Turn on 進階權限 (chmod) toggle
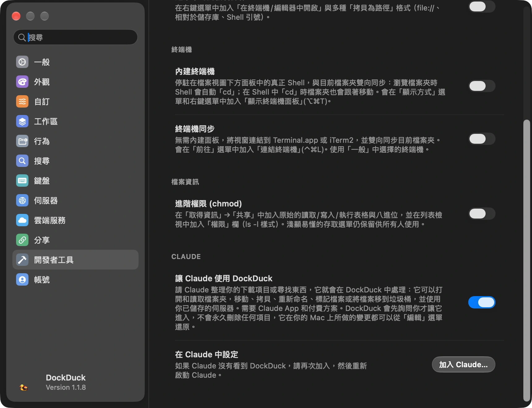 pos(482,214)
